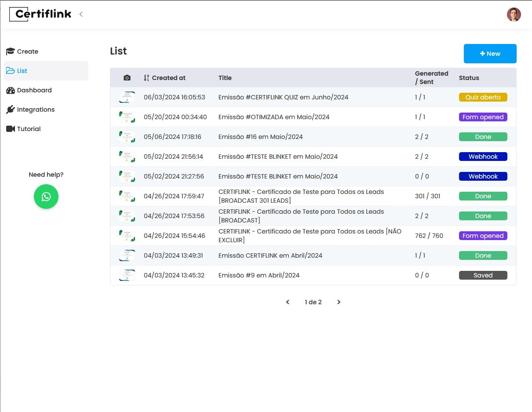Viewport: 532px width, 412px height.
Task: Open thumbnail of Emissão #OTIMIZADA row
Action: (x=127, y=117)
